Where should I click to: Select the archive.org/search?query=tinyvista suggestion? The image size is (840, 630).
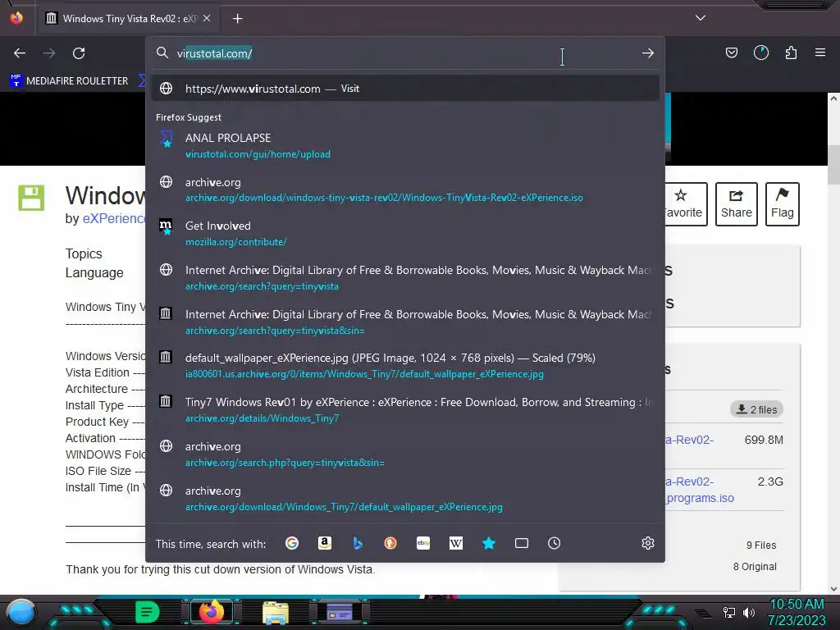405,277
